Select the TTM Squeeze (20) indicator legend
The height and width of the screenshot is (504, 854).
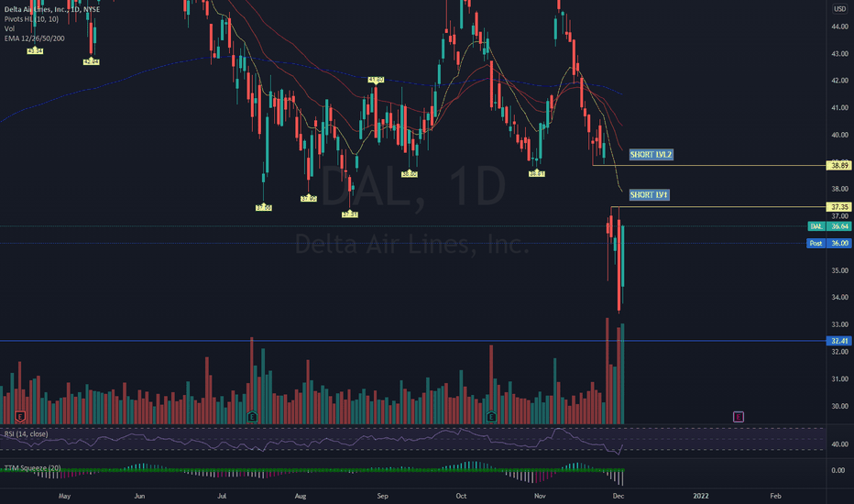coord(33,468)
